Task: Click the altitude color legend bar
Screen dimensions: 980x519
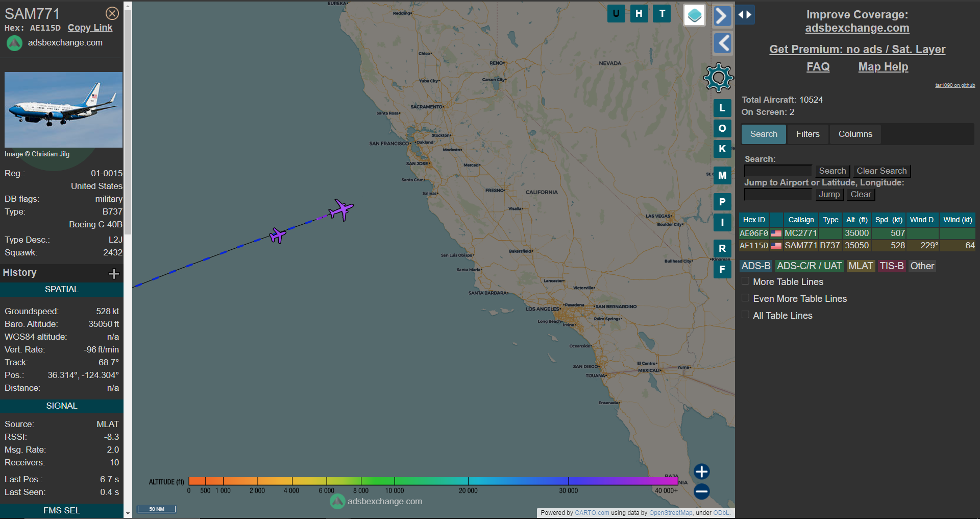Action: 433,481
